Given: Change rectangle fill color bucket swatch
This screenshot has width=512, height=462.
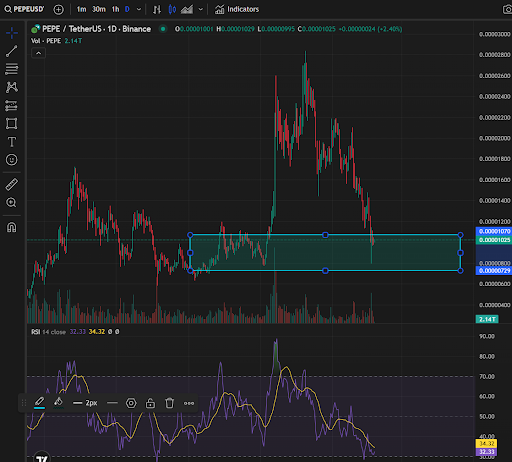Looking at the screenshot, I should click(59, 403).
